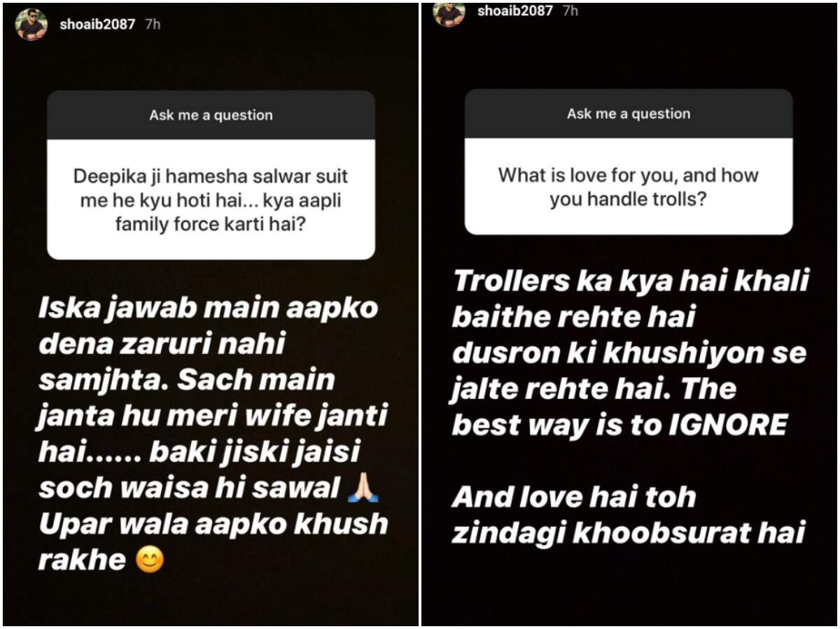This screenshot has width=840, height=629.
Task: Tap the 'Upar wala aapko khush' line
Action: 213,524
